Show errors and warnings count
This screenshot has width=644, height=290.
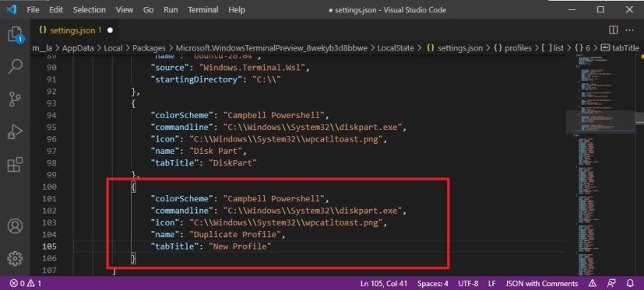pyautogui.click(x=26, y=283)
